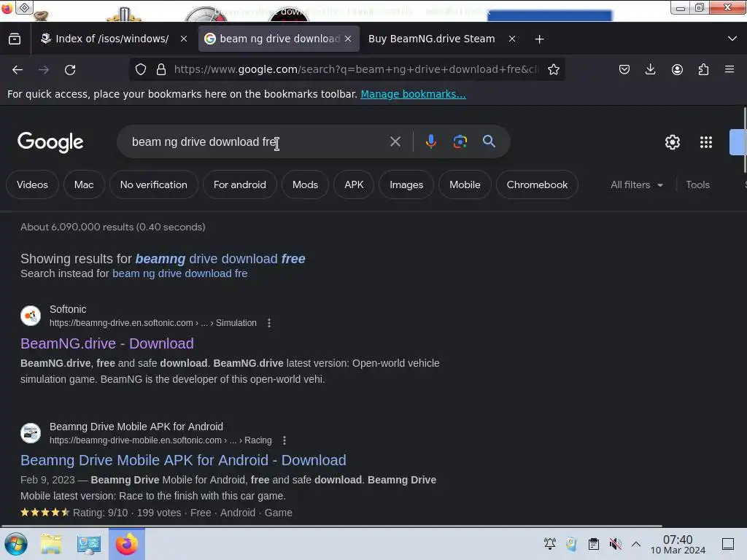
Task: Select the APK filter chip
Action: coord(354,184)
